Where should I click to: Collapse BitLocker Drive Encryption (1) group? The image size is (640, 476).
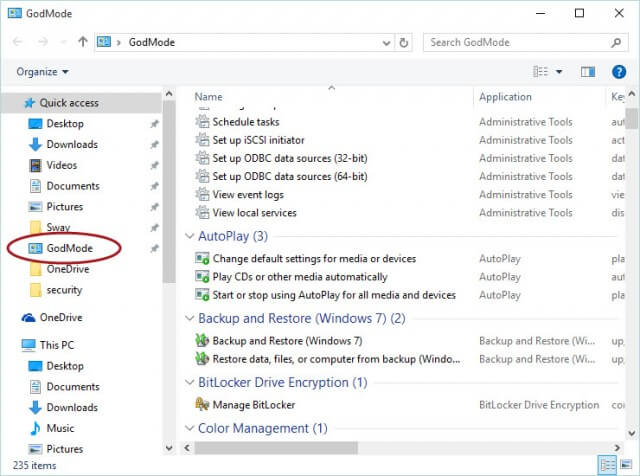coord(189,383)
